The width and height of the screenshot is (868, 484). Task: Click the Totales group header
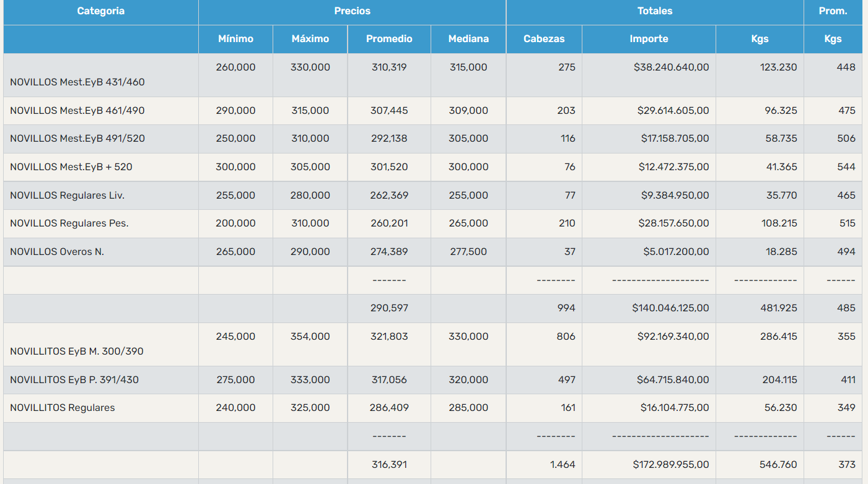[655, 11]
